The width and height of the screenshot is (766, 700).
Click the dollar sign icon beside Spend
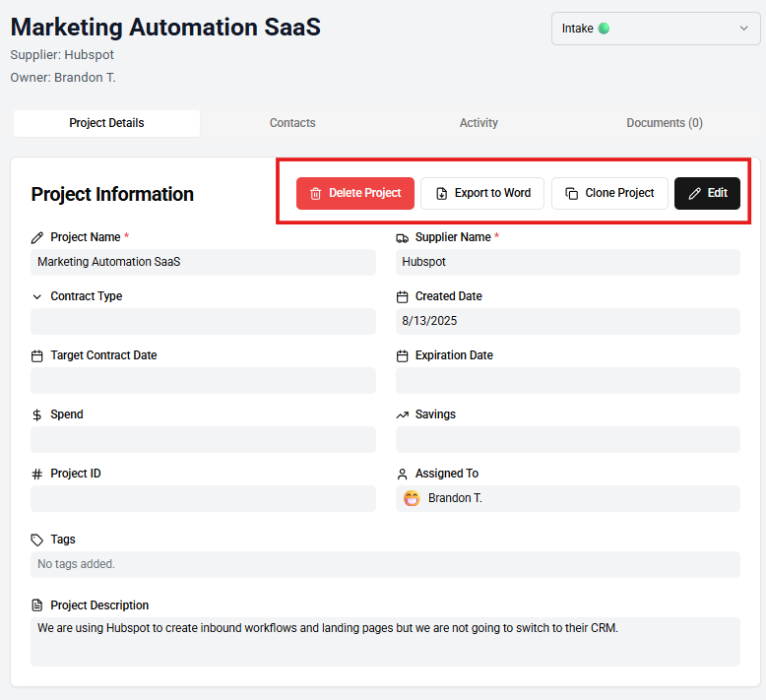coord(37,414)
